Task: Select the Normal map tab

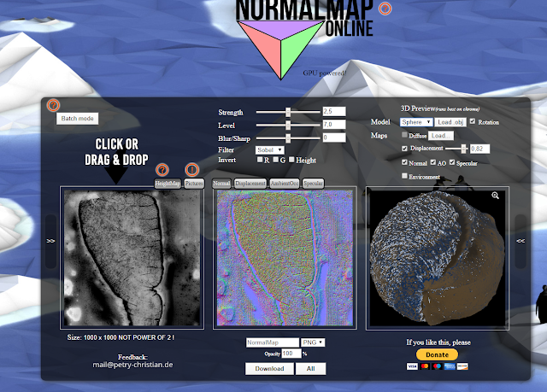Action: click(221, 184)
